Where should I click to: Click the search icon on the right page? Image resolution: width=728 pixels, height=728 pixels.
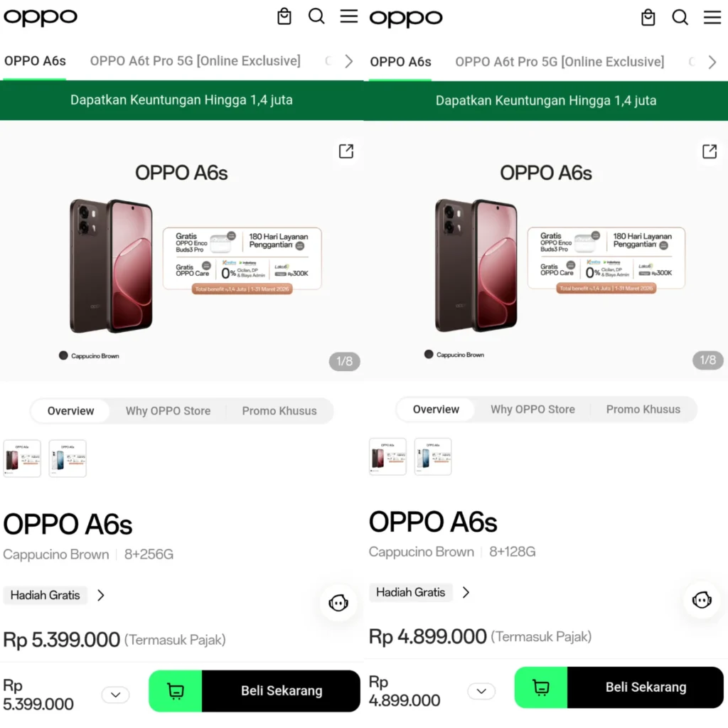click(x=680, y=16)
